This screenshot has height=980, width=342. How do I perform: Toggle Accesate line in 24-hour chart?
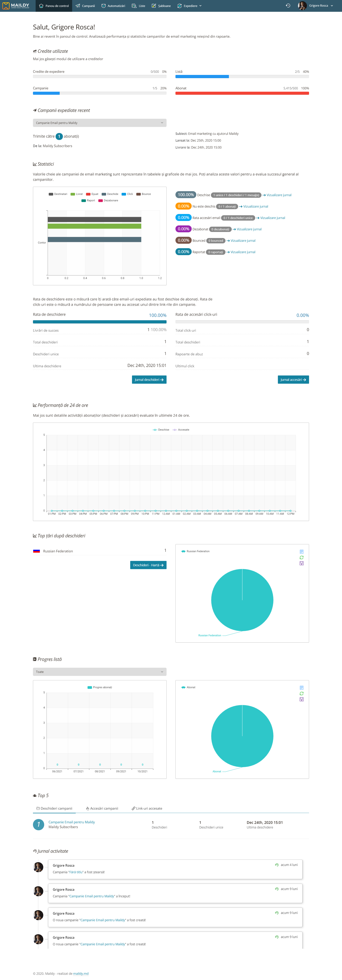[181, 430]
